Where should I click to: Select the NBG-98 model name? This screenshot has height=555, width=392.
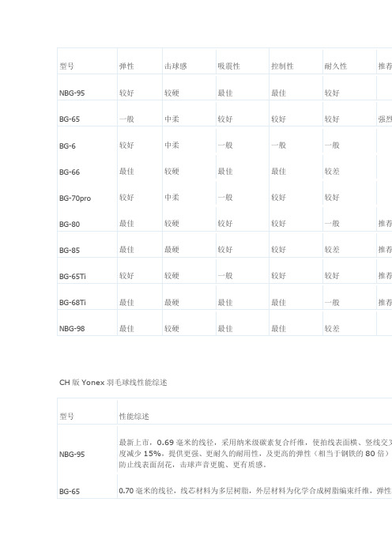point(72,328)
